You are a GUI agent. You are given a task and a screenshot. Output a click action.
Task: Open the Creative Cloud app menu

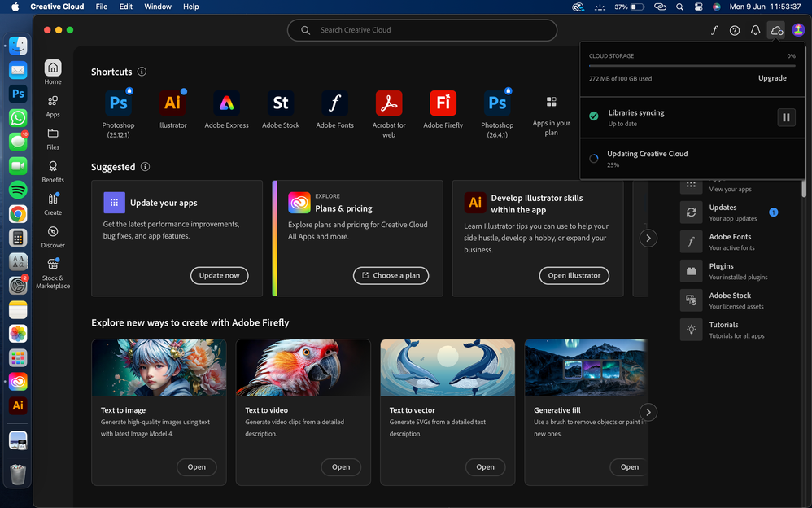pyautogui.click(x=57, y=7)
